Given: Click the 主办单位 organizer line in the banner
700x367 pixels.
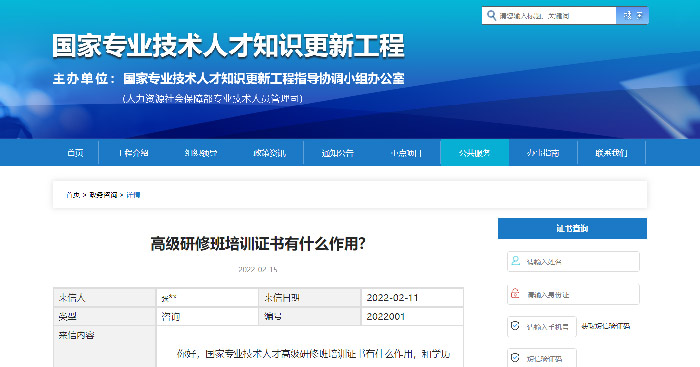Looking at the screenshot, I should pos(228,79).
